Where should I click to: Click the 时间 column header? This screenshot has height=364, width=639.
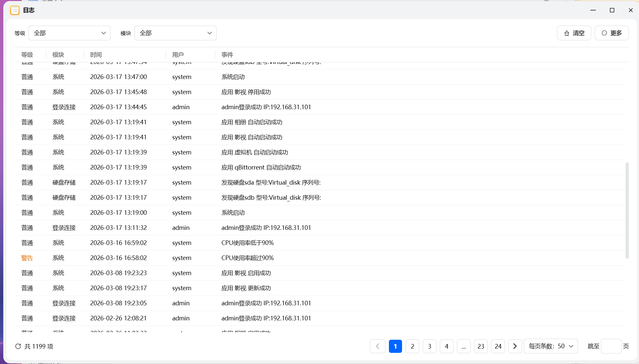96,55
